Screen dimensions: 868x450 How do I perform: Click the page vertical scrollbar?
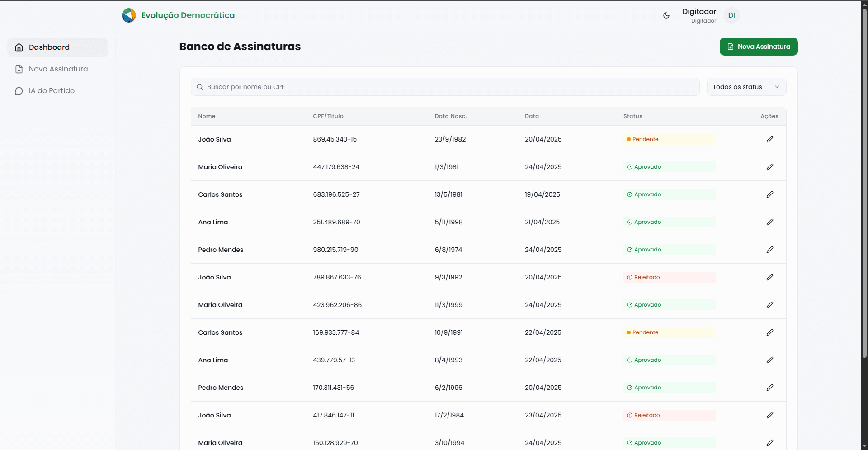(864, 181)
